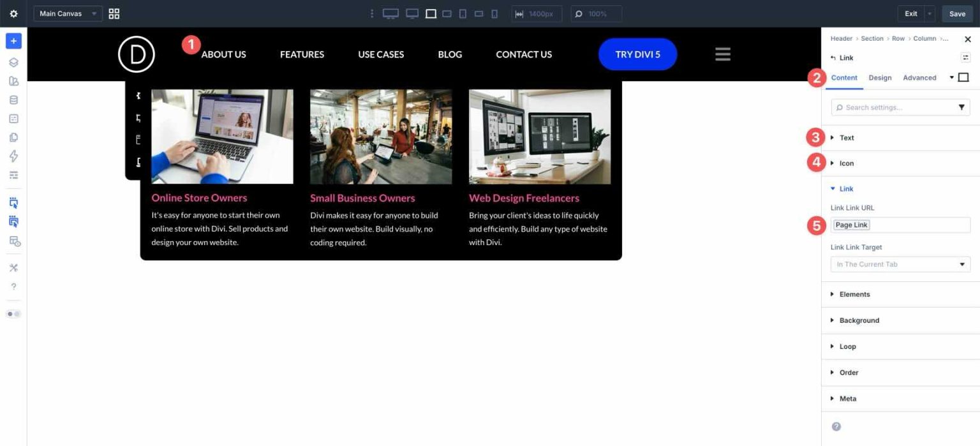Screen dimensions: 980x446
Task: Click the blue plus add module button
Action: (x=13, y=41)
